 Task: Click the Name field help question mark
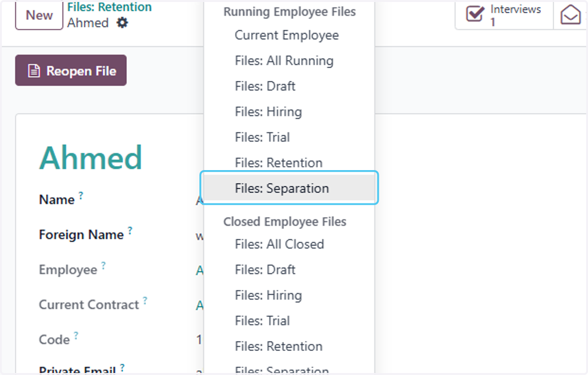81,196
